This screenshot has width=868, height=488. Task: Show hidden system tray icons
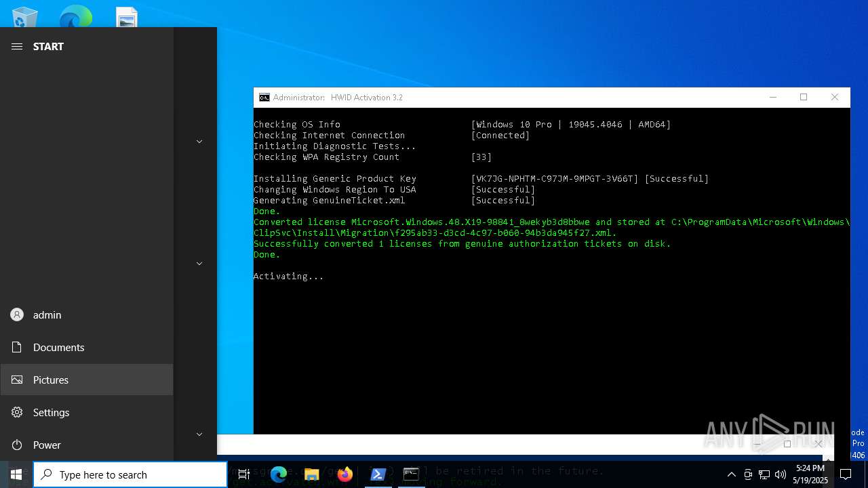[731, 474]
